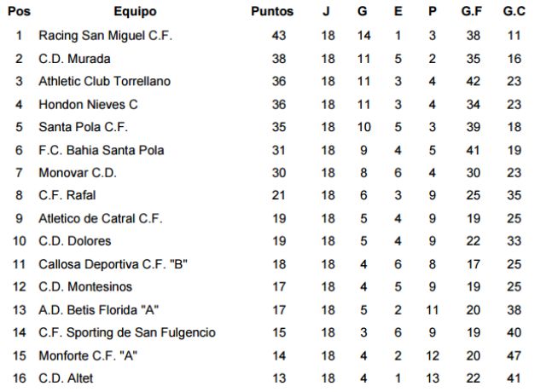The image size is (546, 392).
Task: Select the C.D. Murada team row
Action: click(x=75, y=59)
